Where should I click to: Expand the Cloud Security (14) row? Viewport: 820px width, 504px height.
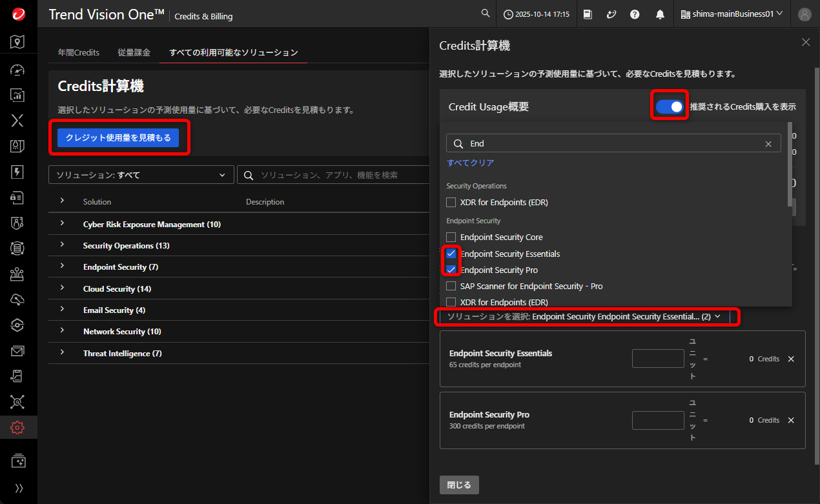tap(63, 288)
